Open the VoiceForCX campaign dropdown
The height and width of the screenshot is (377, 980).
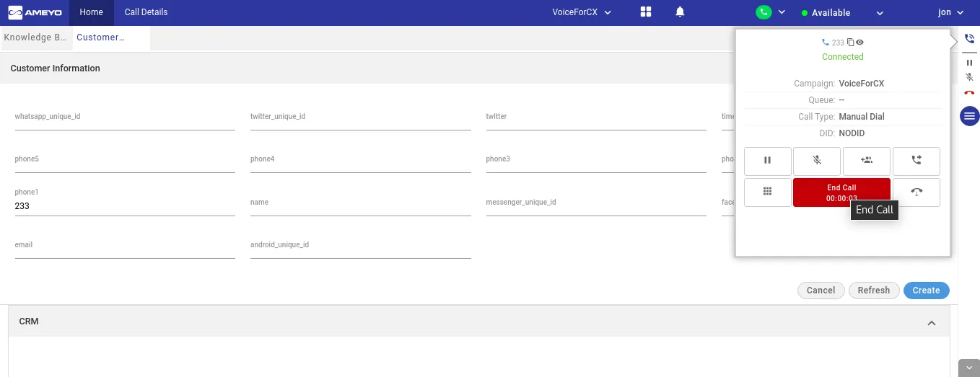coord(582,12)
